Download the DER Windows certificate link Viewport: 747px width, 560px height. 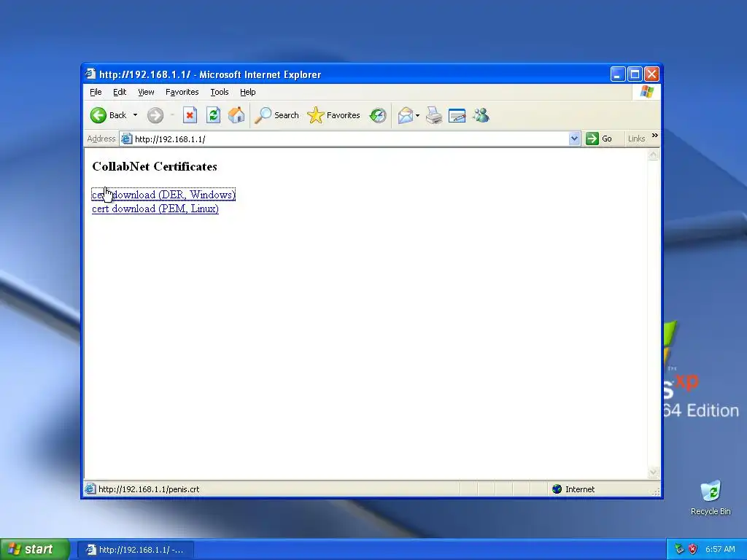pos(163,195)
